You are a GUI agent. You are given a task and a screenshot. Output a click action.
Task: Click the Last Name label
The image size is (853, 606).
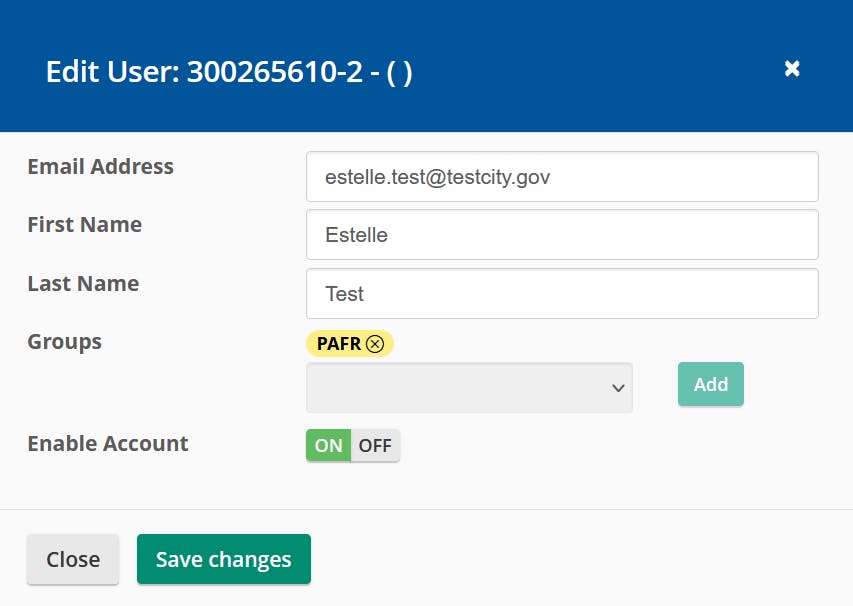83,284
